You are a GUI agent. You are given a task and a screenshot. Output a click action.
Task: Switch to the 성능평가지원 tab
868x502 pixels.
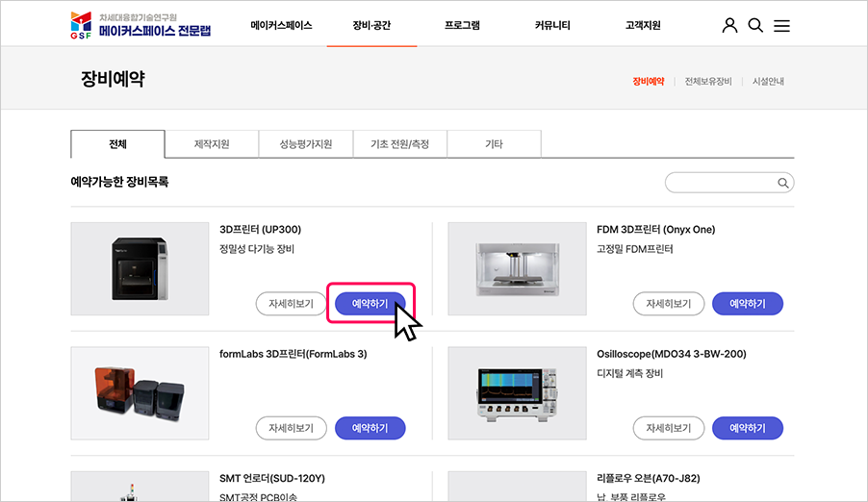point(306,144)
